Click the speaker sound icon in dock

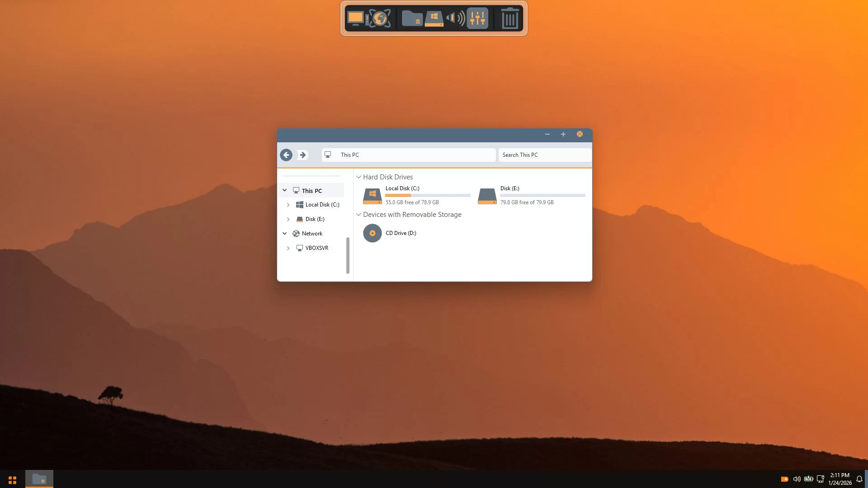pyautogui.click(x=456, y=19)
